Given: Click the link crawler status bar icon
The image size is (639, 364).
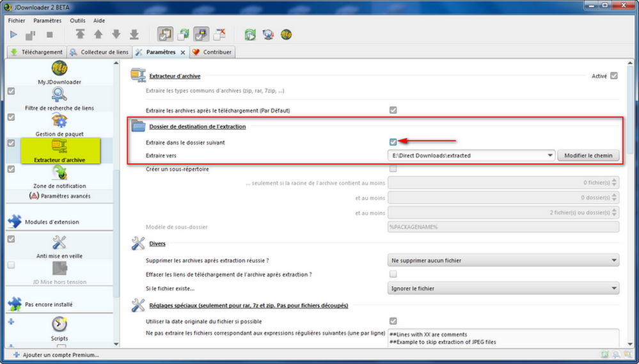Looking at the screenshot, I should [x=616, y=355].
